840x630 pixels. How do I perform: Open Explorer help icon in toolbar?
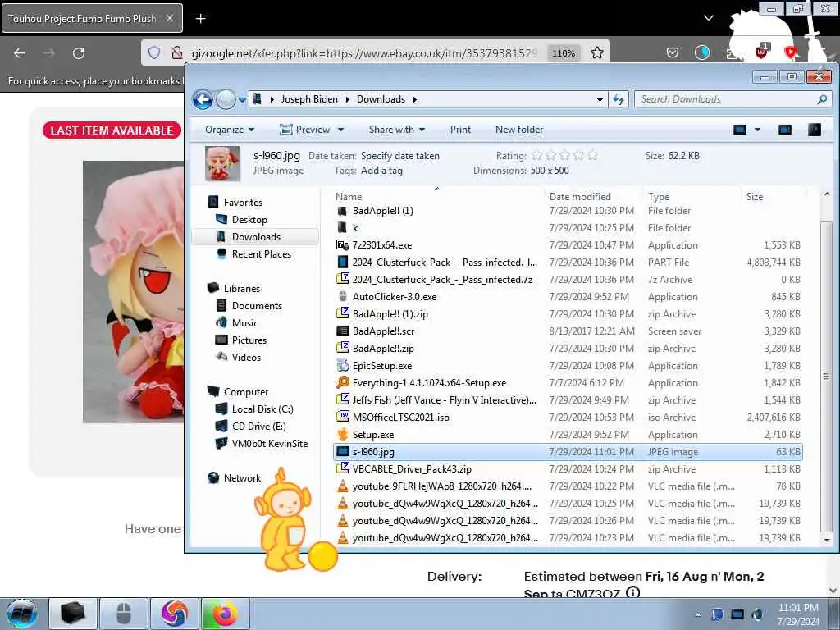point(815,130)
